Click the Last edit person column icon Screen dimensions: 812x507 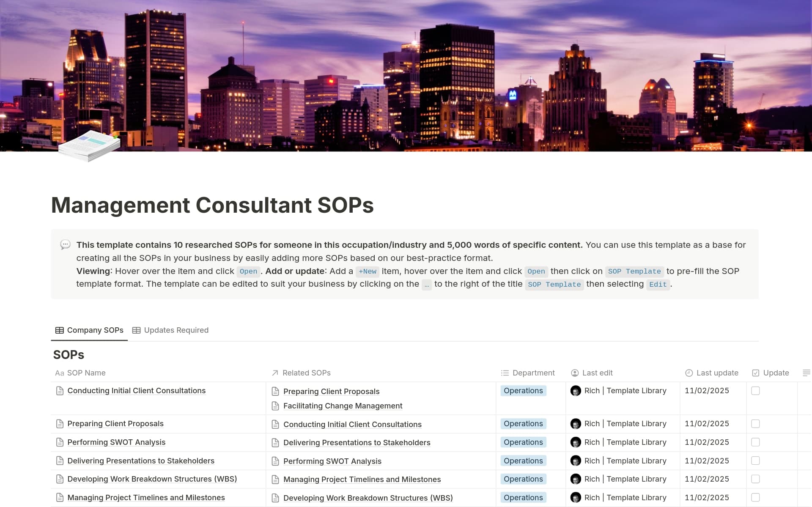pos(575,373)
